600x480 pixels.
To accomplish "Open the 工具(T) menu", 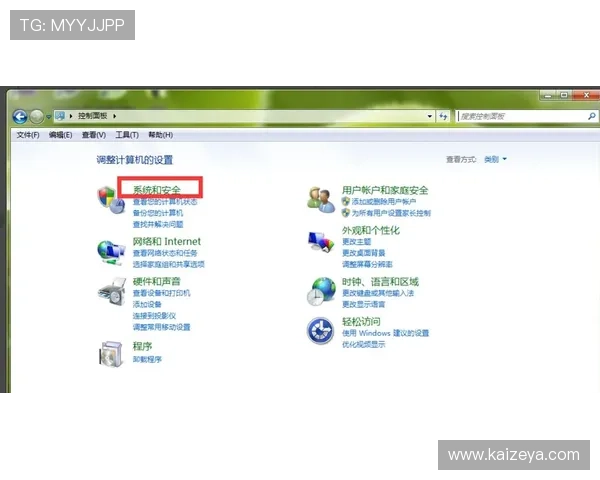I will [127, 135].
